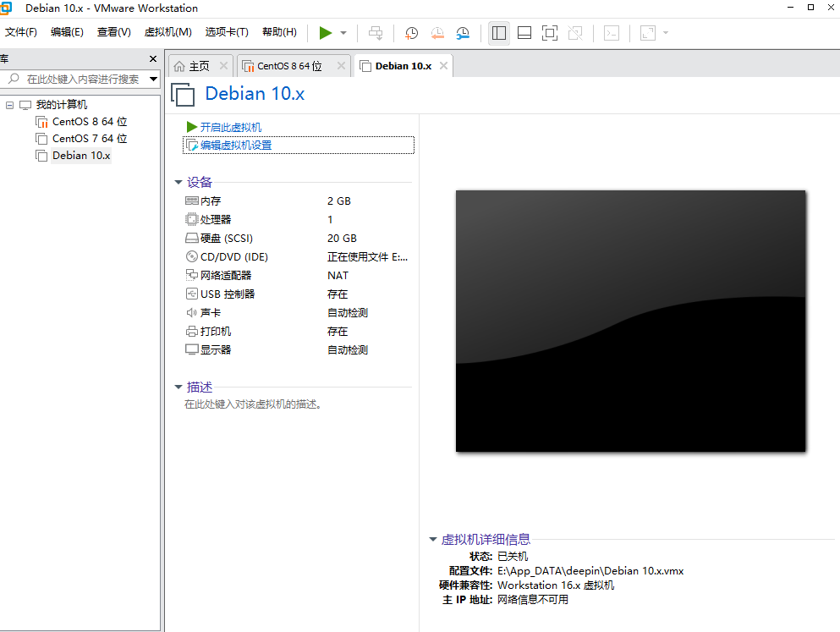This screenshot has width=840, height=632.
Task: Revert virtual machine to previous snapshot
Action: pyautogui.click(x=437, y=33)
